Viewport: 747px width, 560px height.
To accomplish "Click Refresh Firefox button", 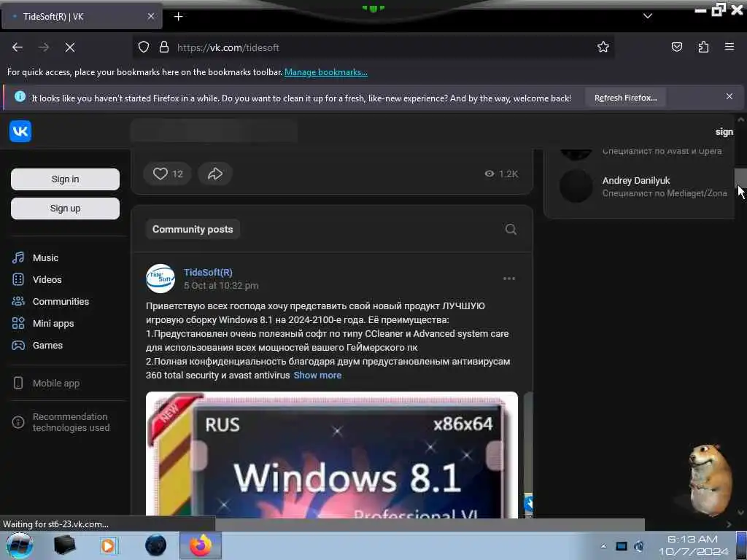I will click(x=625, y=98).
